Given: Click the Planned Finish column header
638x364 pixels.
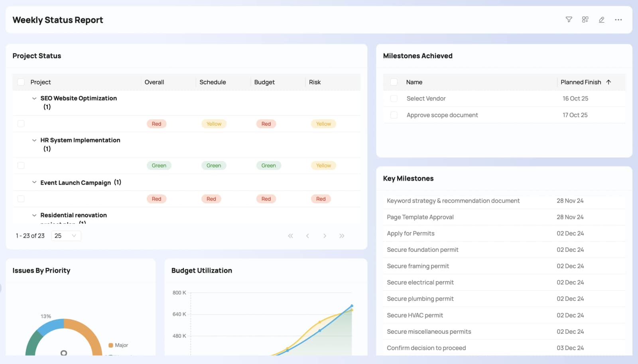Looking at the screenshot, I should pos(581,82).
